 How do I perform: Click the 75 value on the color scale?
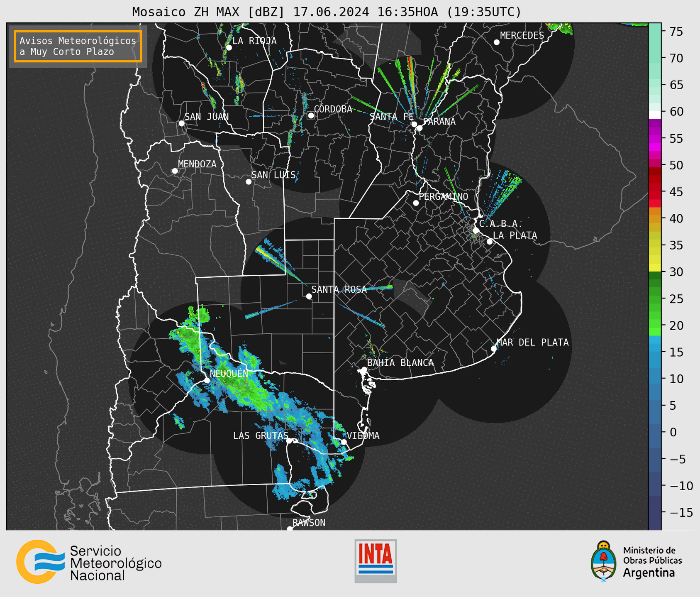[676, 32]
